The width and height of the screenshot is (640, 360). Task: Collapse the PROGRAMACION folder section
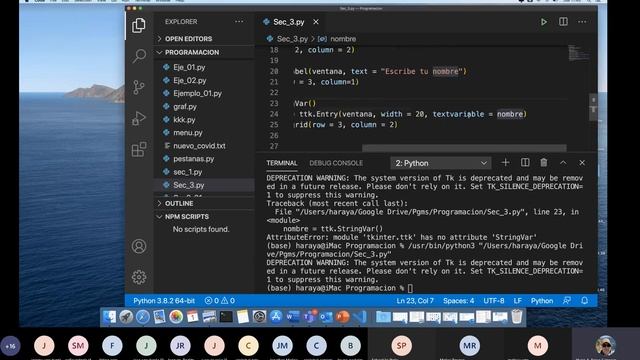coord(204,52)
